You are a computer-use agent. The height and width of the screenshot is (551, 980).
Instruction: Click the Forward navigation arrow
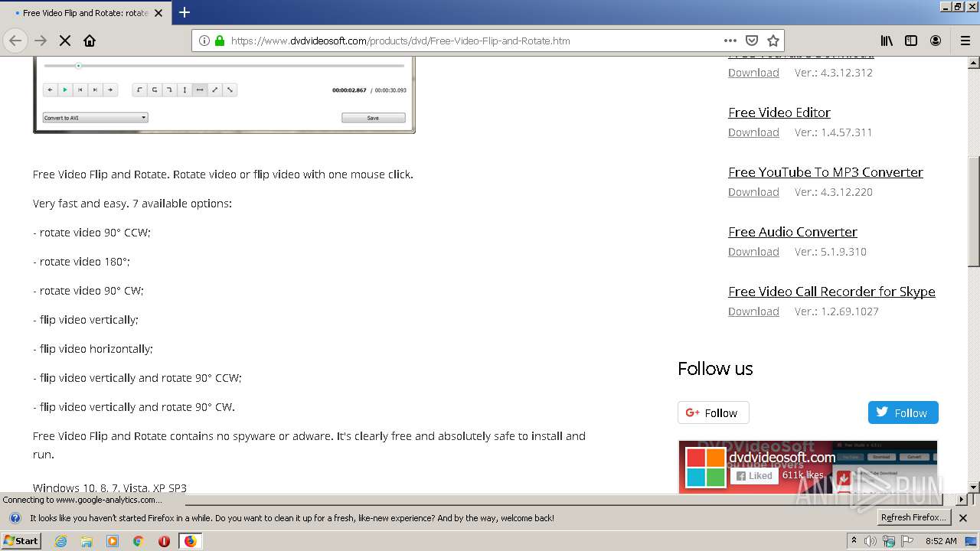point(41,41)
